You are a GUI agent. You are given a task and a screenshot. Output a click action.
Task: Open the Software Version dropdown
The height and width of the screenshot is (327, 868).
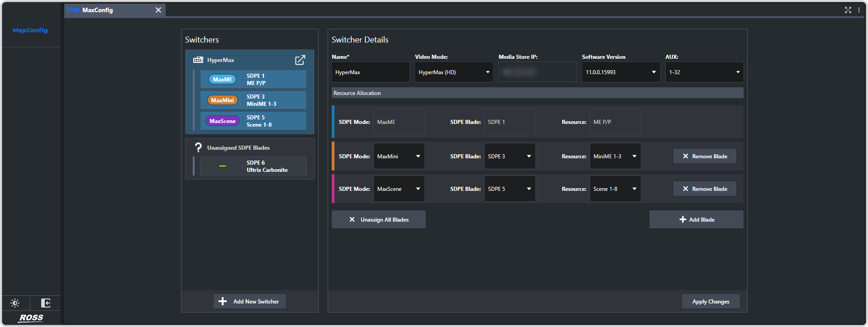(621, 72)
